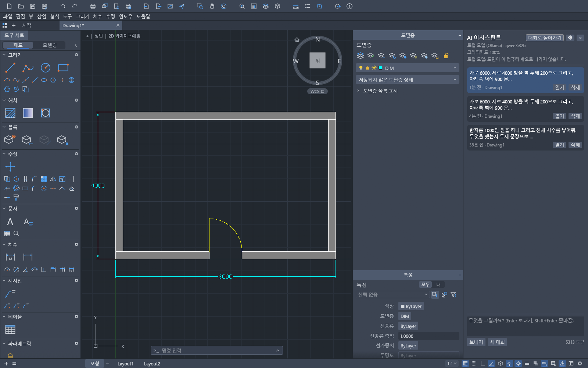Click the undo arrow in toolbar
Screen dimensions: 588x368
[x=63, y=6]
